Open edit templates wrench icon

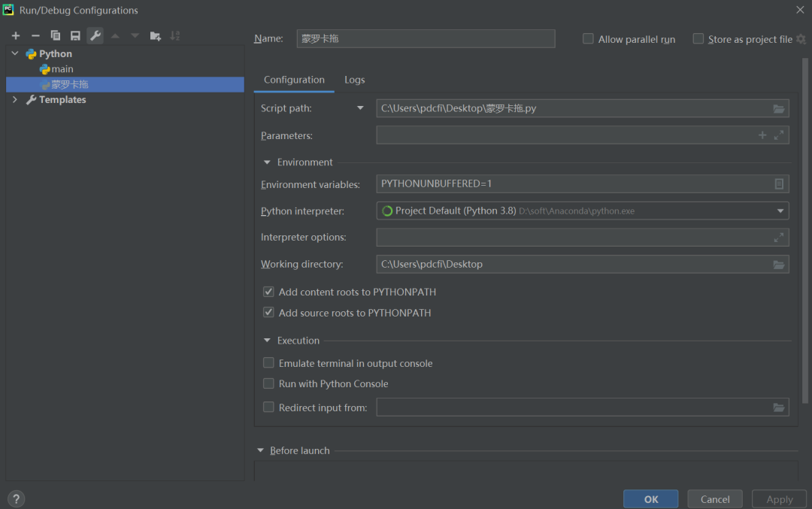pyautogui.click(x=95, y=36)
